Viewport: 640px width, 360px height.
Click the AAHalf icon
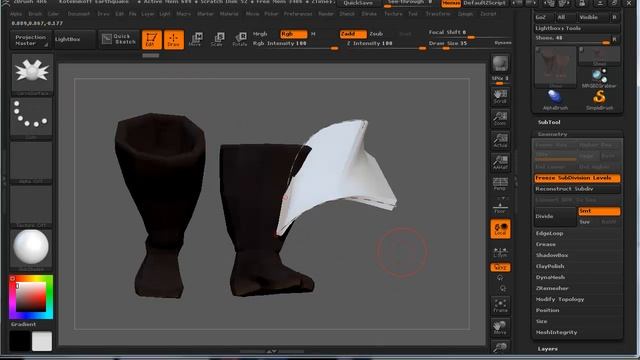tap(500, 162)
